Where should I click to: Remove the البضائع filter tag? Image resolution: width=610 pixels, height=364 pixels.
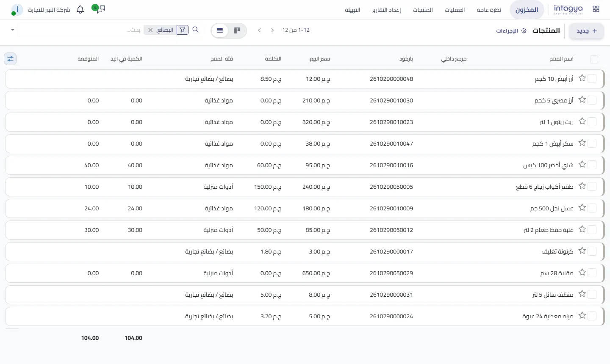click(x=150, y=30)
